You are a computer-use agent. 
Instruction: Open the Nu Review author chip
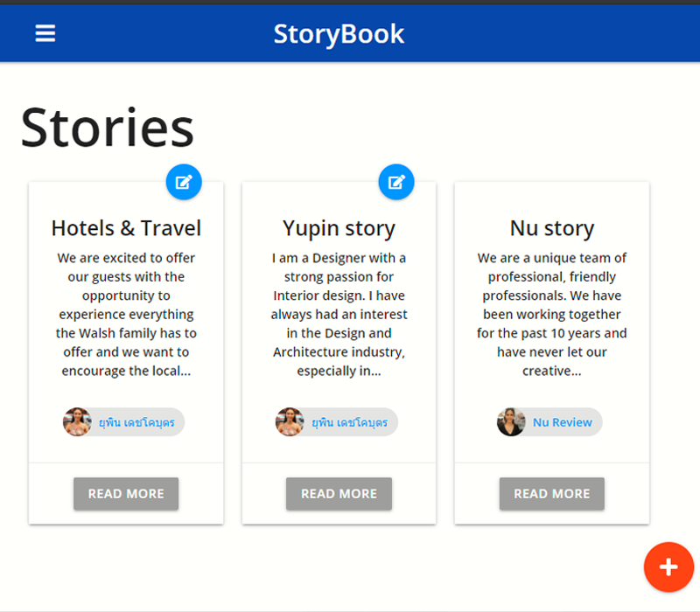(x=562, y=422)
